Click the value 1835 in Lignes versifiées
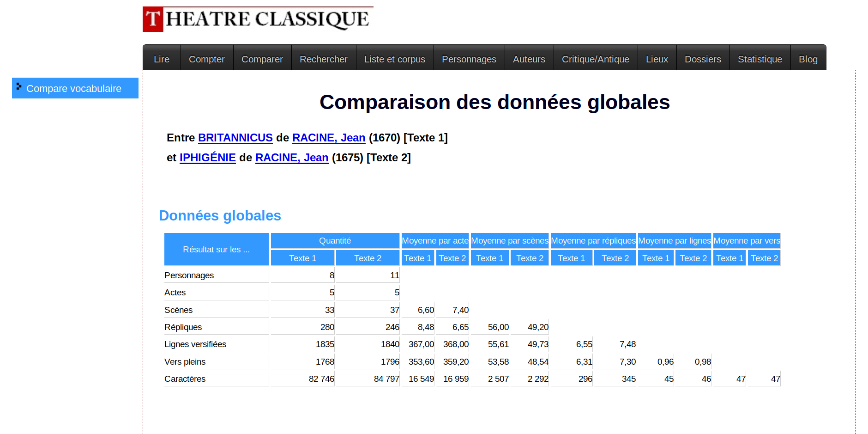Screen dimensions: 868x434 [x=325, y=344]
